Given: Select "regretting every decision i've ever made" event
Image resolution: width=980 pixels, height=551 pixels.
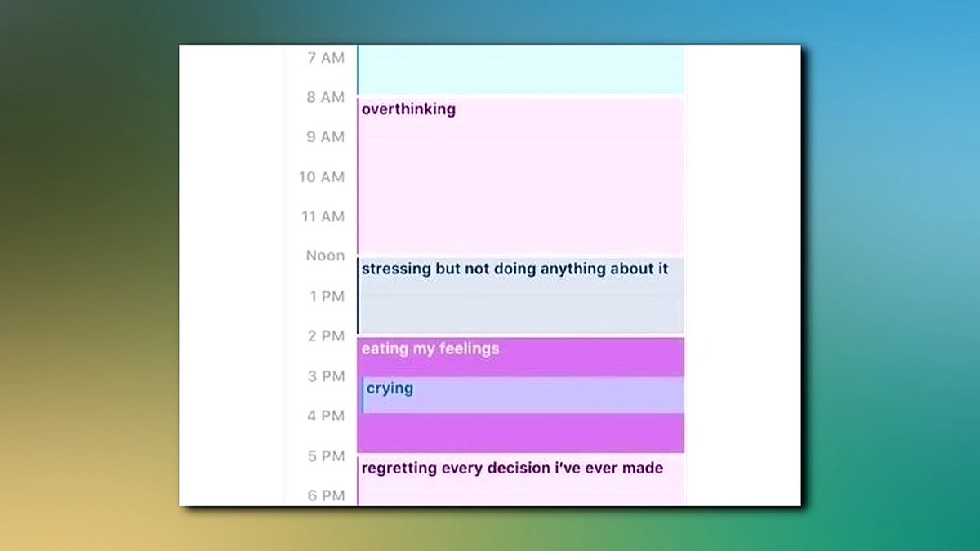Looking at the screenshot, I should pyautogui.click(x=520, y=481).
